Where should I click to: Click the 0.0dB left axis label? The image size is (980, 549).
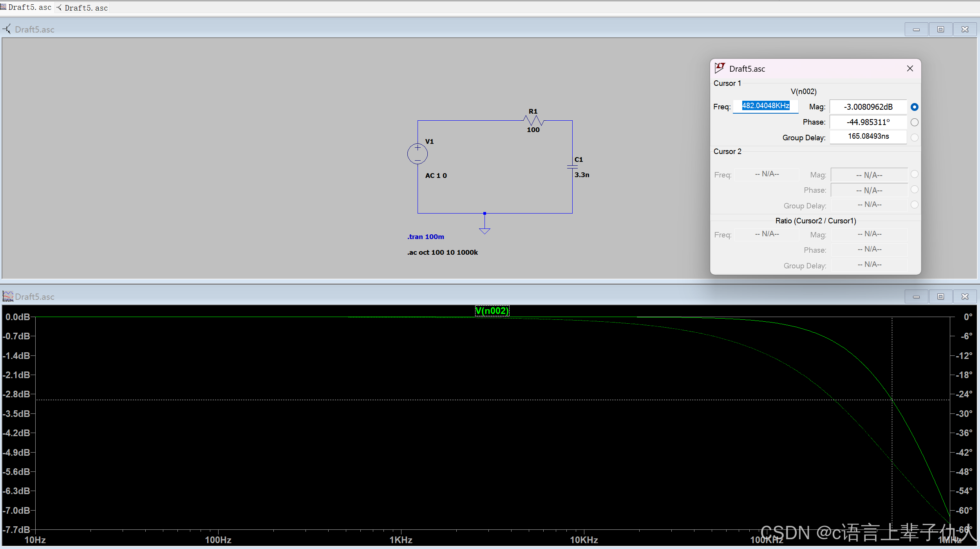tap(17, 317)
